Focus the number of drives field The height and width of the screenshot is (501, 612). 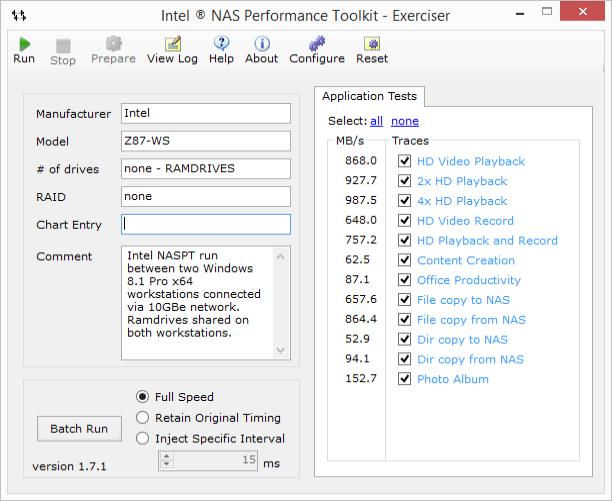(206, 169)
